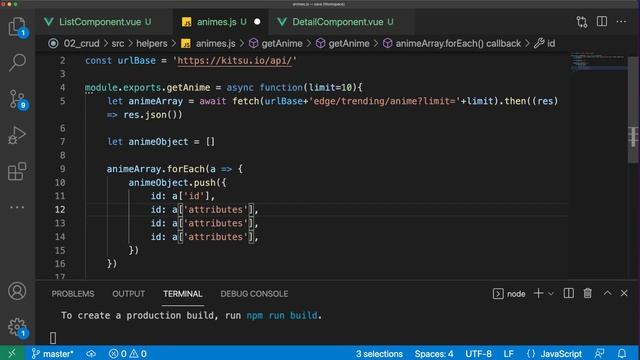Click the Open Changes compare icon
This screenshot has width=640, height=360.
point(582,22)
